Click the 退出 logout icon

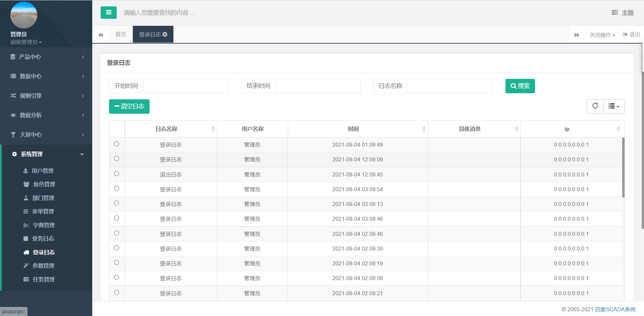[x=625, y=35]
